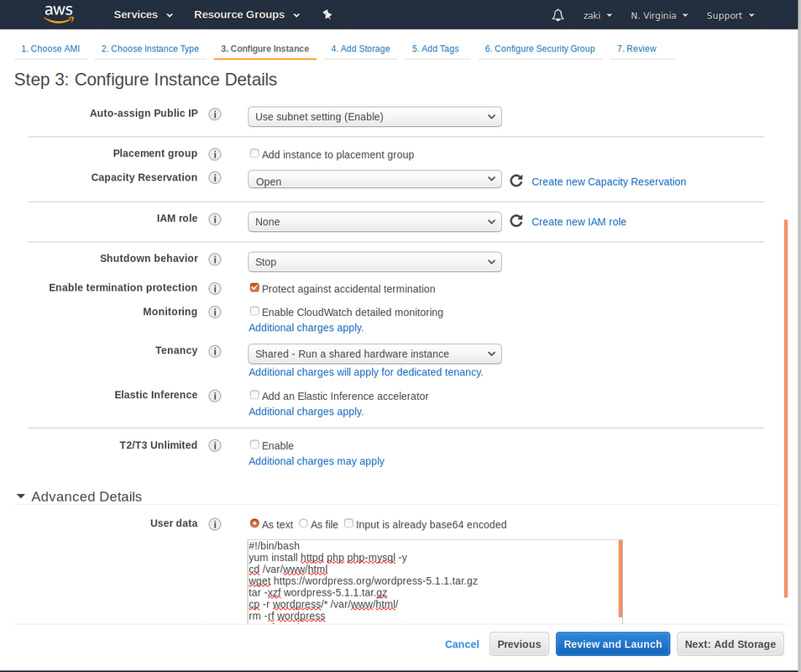Viewport: 801px width, 672px height.
Task: Enable CloudWatch detailed monitoring
Action: click(x=254, y=311)
